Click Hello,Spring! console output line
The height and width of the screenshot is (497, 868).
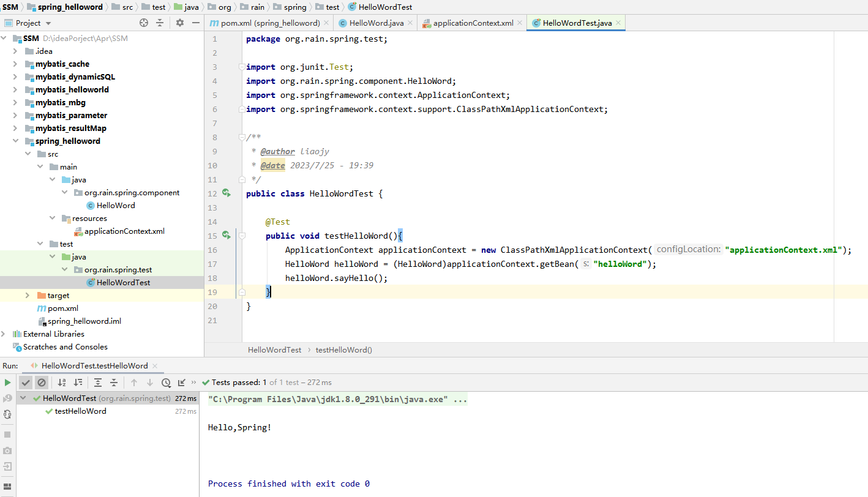pos(239,427)
